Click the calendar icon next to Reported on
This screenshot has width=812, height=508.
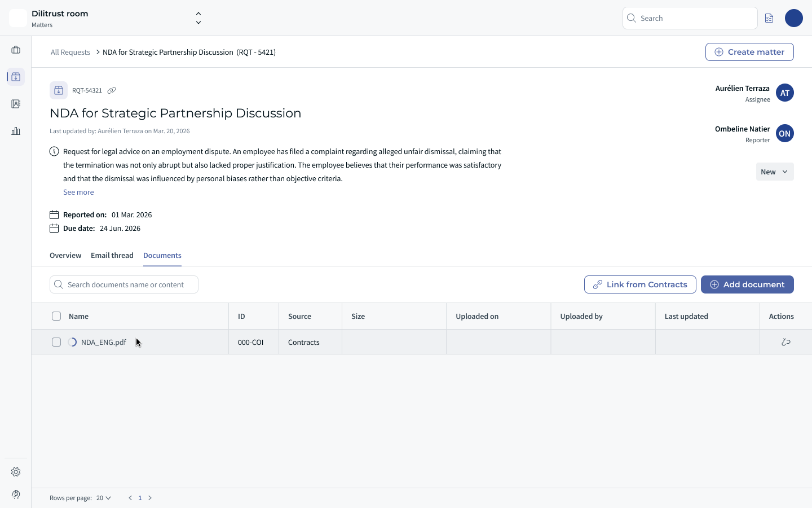(54, 214)
